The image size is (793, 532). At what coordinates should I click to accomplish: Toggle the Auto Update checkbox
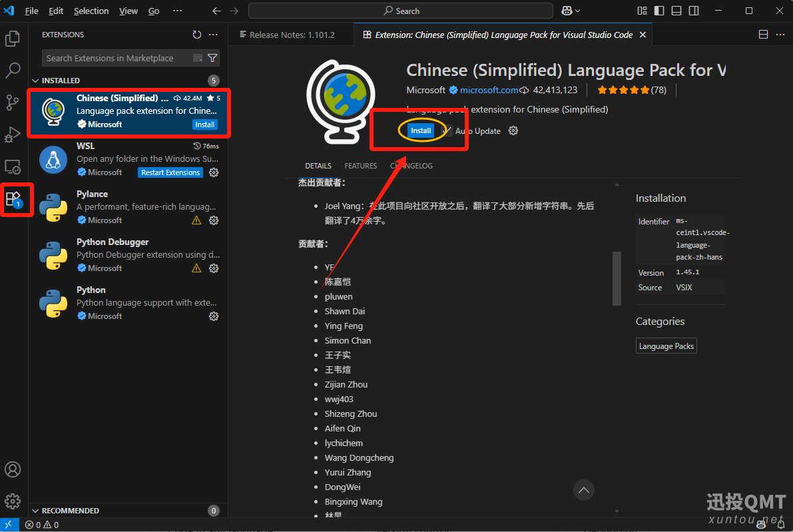click(447, 131)
